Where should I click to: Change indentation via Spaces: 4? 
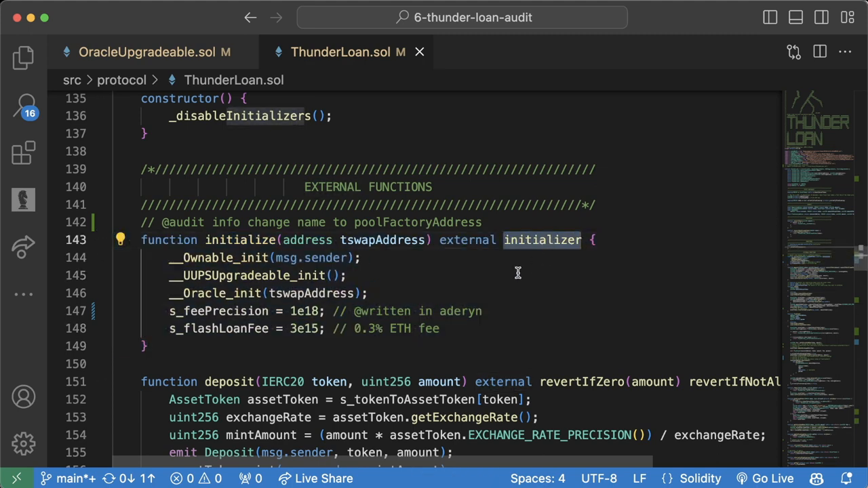(x=538, y=479)
